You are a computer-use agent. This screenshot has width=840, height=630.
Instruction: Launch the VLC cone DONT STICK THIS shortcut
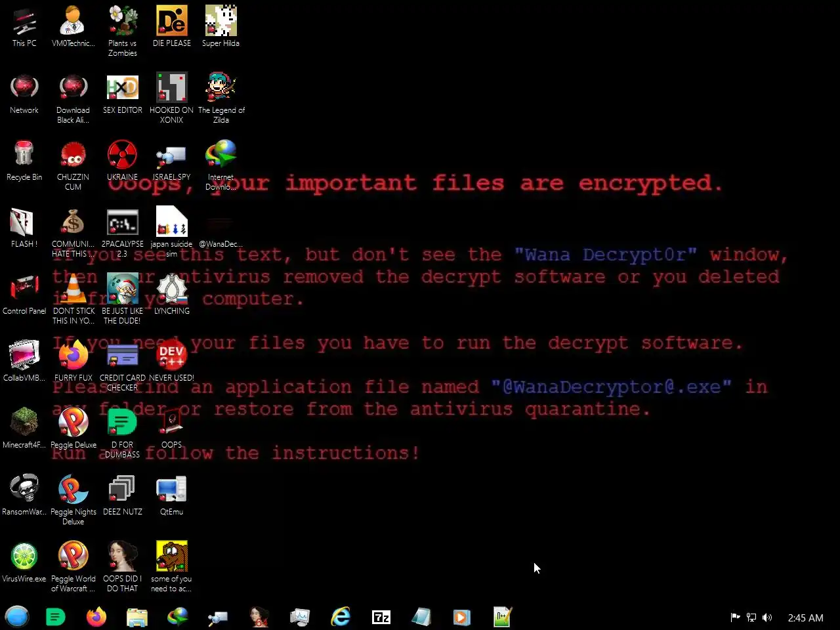(73, 299)
